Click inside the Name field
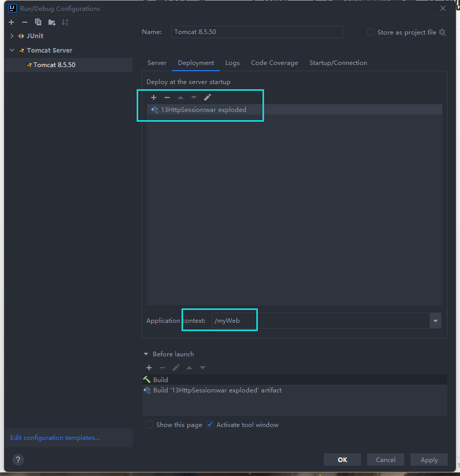460x476 pixels. pyautogui.click(x=257, y=32)
